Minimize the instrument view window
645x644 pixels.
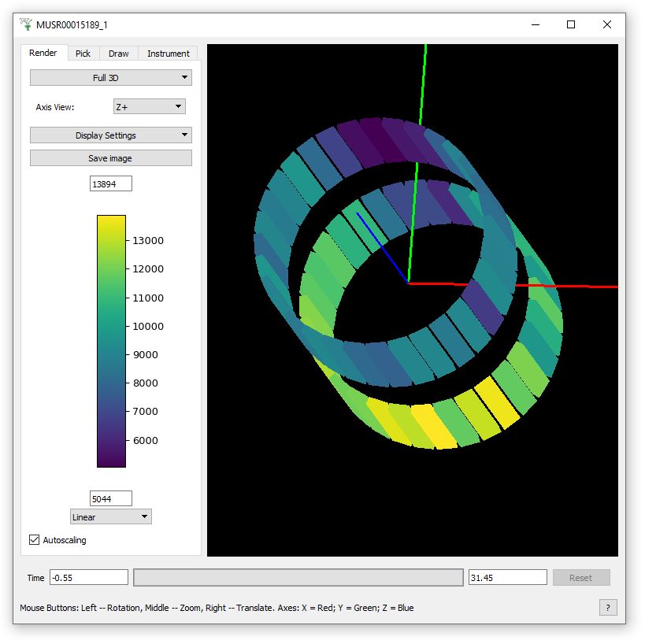[x=536, y=24]
